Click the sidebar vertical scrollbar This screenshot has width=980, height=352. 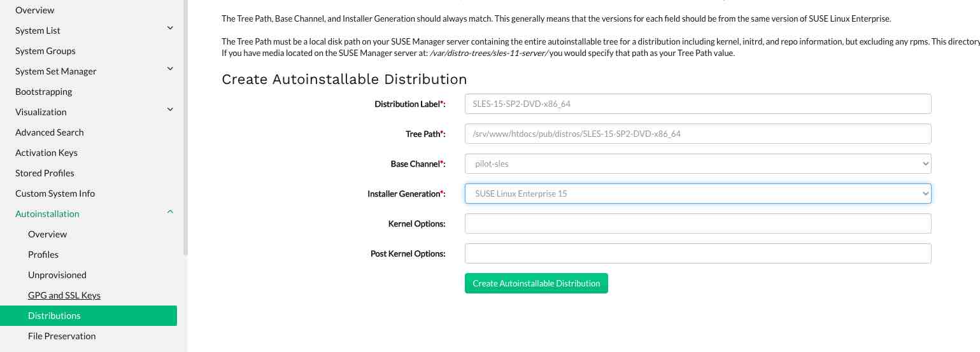185,127
